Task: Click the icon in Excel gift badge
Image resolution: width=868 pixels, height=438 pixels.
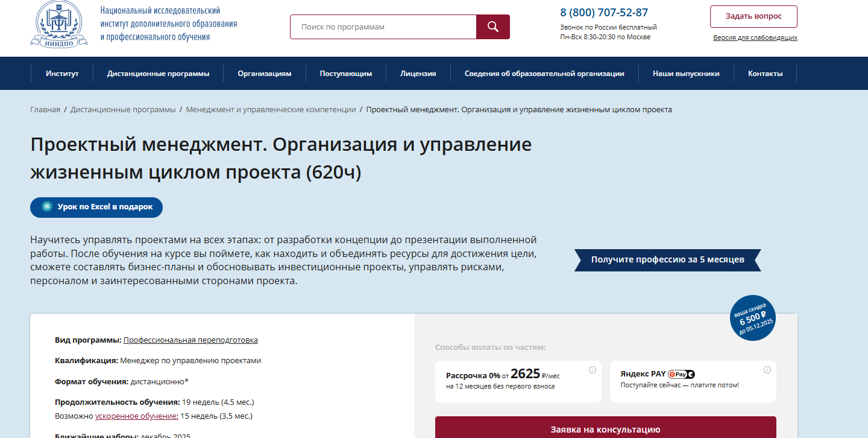Action: coord(46,207)
